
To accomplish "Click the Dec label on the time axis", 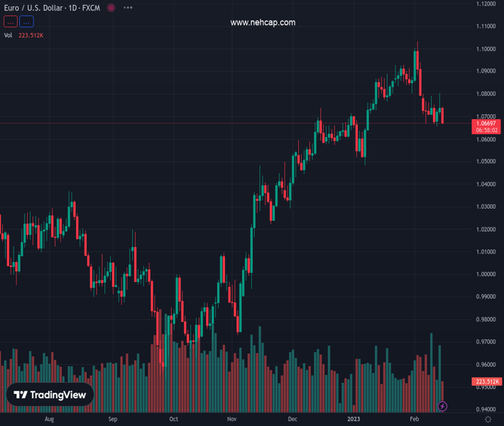I will 293,420.
